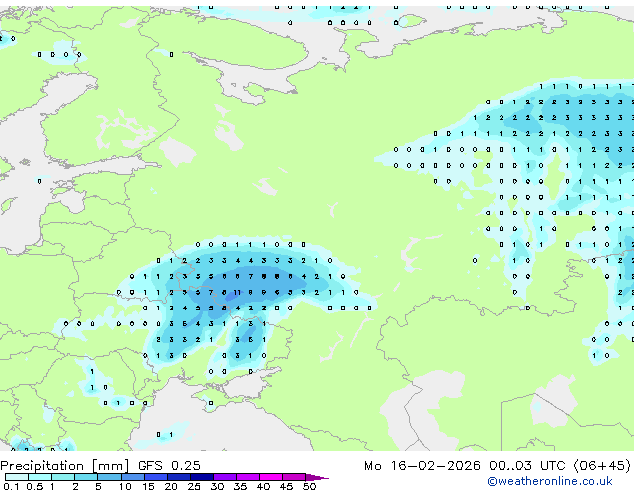Click the legend label "50"
Image resolution: width=634 pixels, height=490 pixels.
click(309, 486)
